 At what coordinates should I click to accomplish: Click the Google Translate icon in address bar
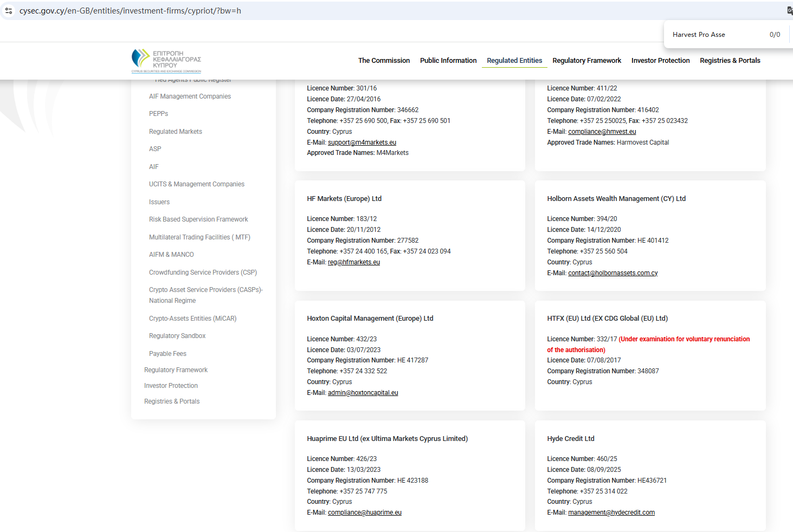point(789,11)
